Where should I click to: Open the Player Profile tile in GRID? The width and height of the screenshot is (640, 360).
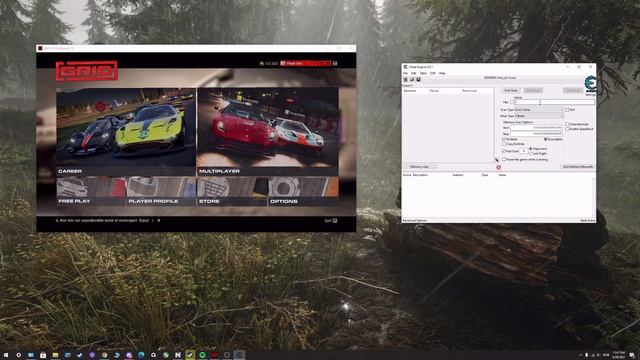click(161, 191)
